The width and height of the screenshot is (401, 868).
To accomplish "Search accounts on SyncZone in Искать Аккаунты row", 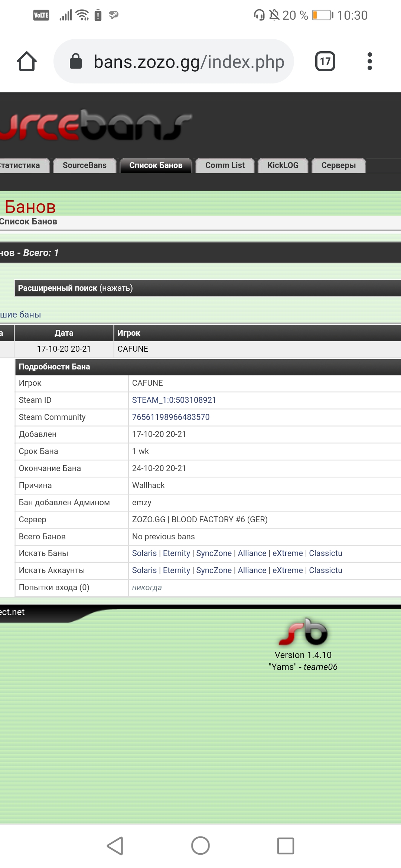I will 214,571.
